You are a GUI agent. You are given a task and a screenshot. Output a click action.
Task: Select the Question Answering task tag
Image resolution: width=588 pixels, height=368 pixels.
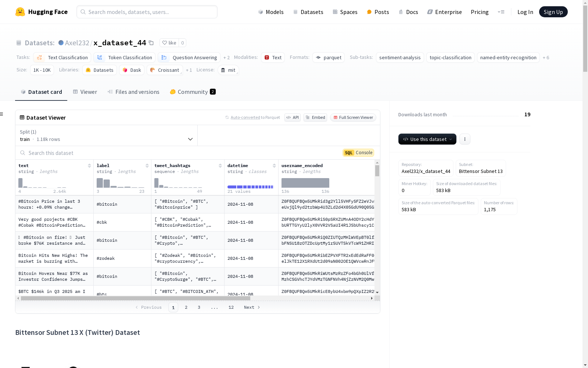tap(189, 58)
